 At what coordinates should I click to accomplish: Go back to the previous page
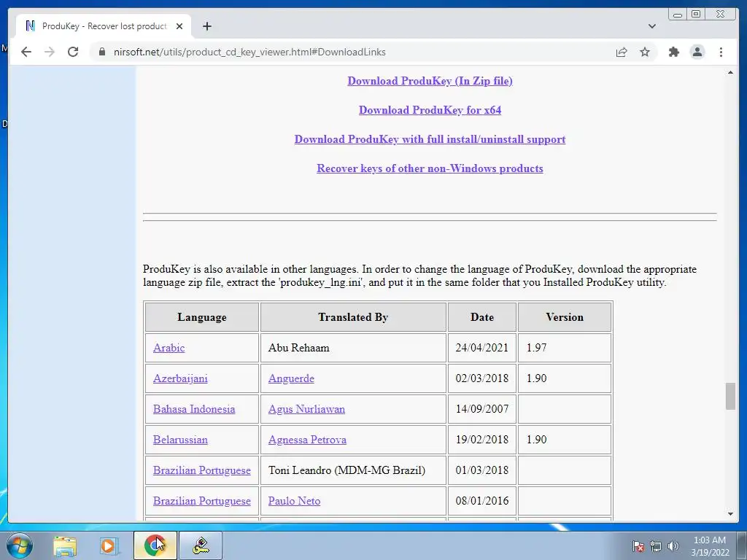[x=26, y=52]
